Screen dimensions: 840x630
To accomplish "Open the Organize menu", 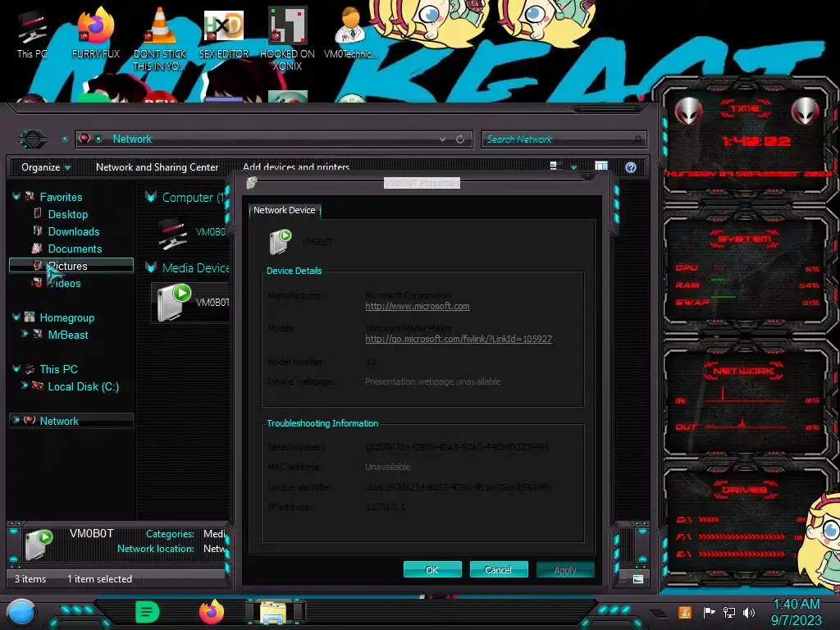I will pyautogui.click(x=46, y=167).
